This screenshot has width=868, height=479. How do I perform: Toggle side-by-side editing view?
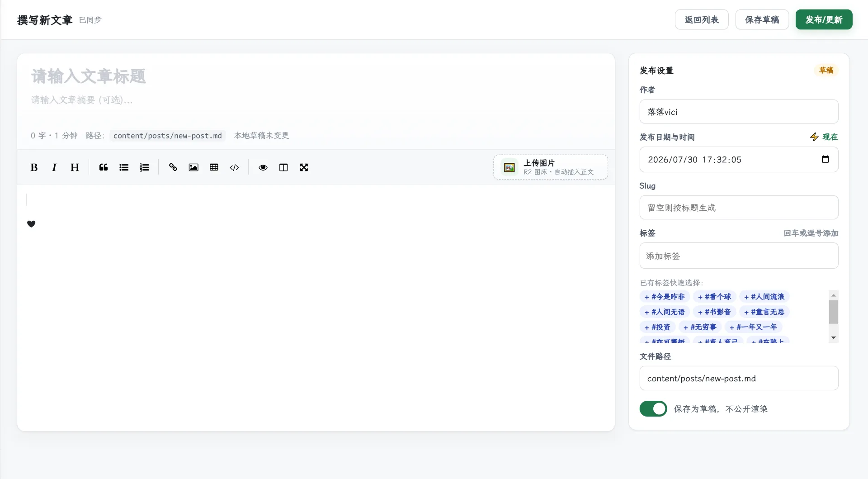[283, 167]
